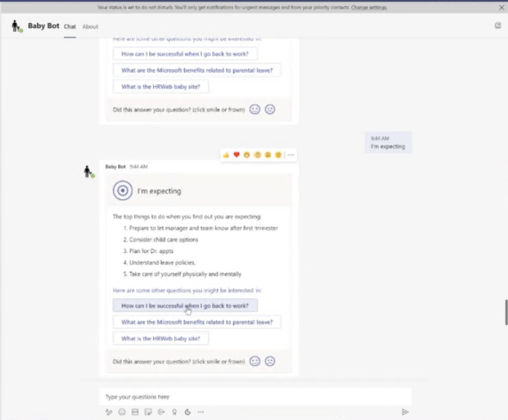Open the emoji picker in compose toolbar
Image resolution: width=508 pixels, height=420 pixels.
122,412
